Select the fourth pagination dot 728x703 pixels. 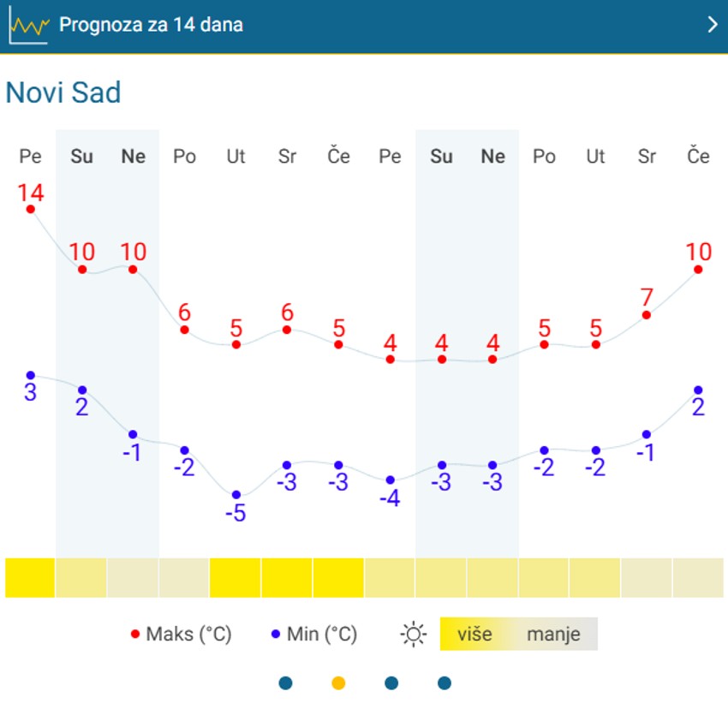(444, 682)
